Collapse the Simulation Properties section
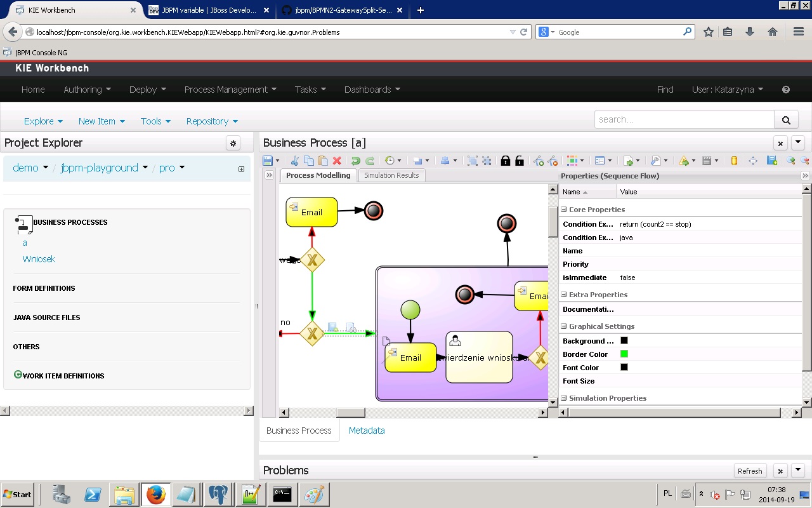Screen dimensions: 812x508 tap(564, 398)
